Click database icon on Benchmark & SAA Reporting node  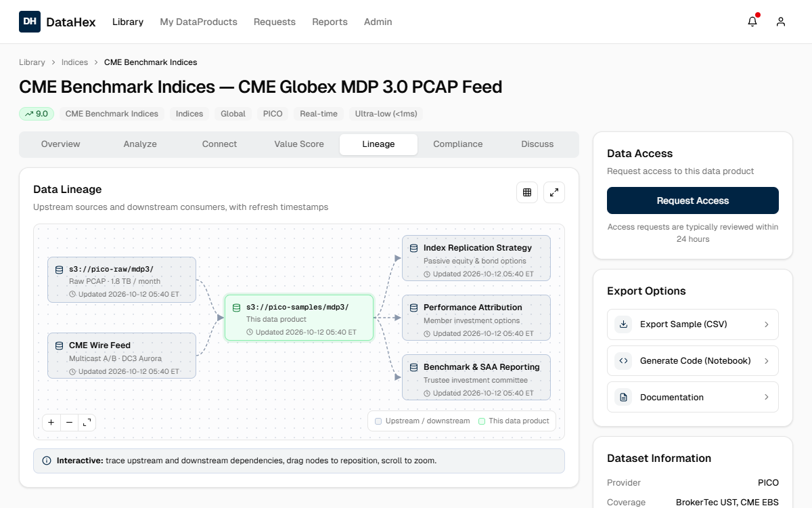[413, 367]
